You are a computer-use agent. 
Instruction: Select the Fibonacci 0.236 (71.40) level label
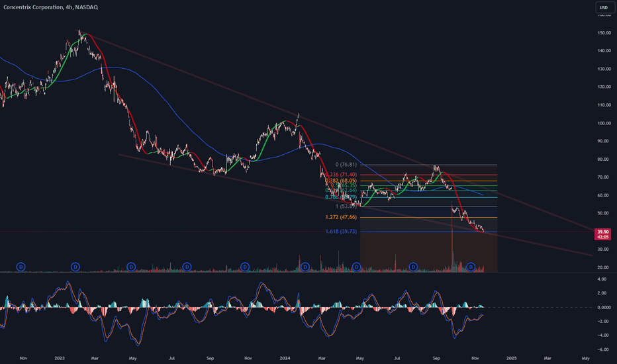[x=341, y=175]
